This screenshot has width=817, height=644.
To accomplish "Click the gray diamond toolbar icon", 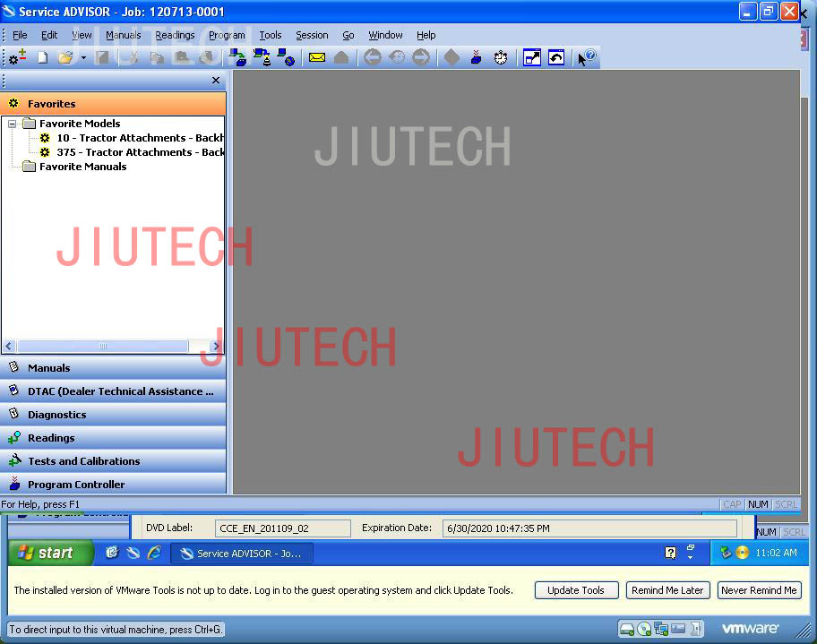I will tap(451, 57).
